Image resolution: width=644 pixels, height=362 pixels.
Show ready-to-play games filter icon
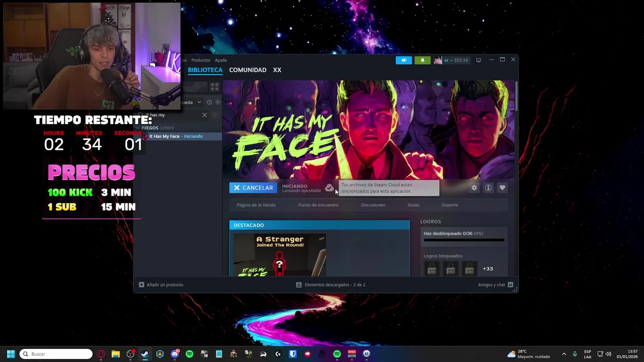coord(218,102)
